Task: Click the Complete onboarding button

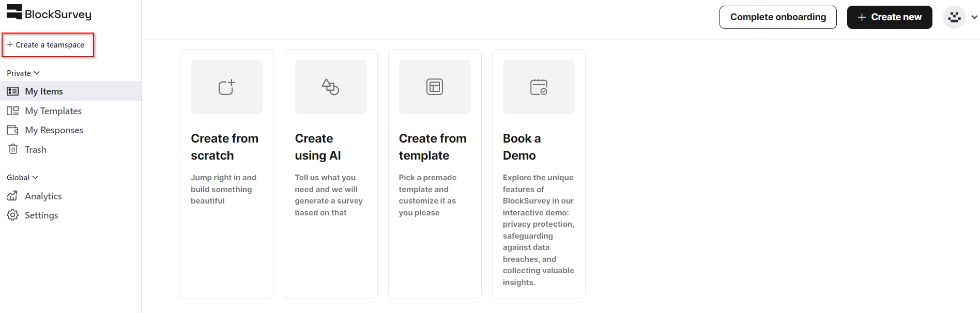Action: coord(778,17)
